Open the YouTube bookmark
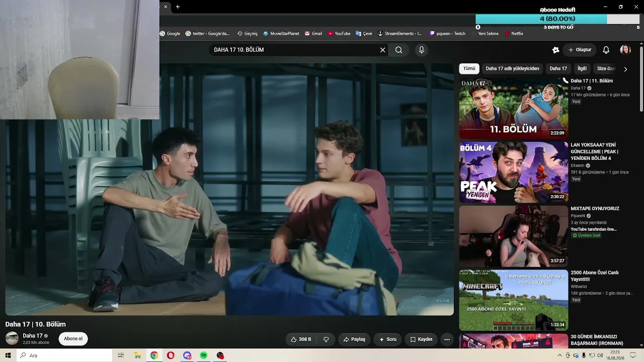This screenshot has width=644, height=362. (x=339, y=34)
